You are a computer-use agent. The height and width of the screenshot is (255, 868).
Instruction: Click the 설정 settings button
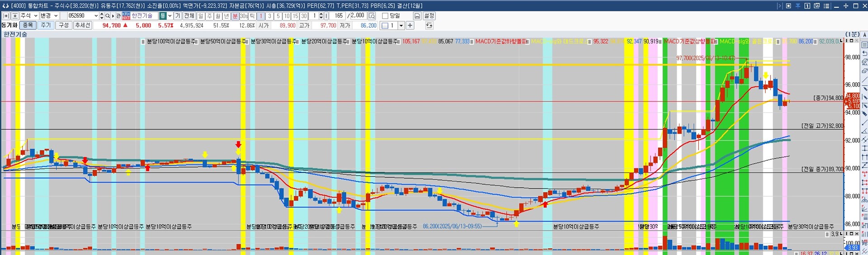[429, 16]
